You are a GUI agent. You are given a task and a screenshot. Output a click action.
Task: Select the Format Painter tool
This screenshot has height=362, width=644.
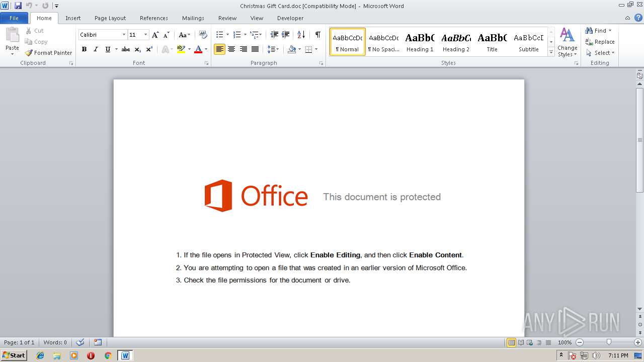pos(48,53)
